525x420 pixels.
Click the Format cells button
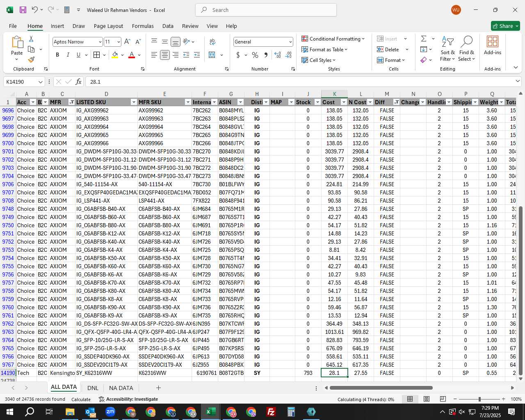click(x=391, y=60)
